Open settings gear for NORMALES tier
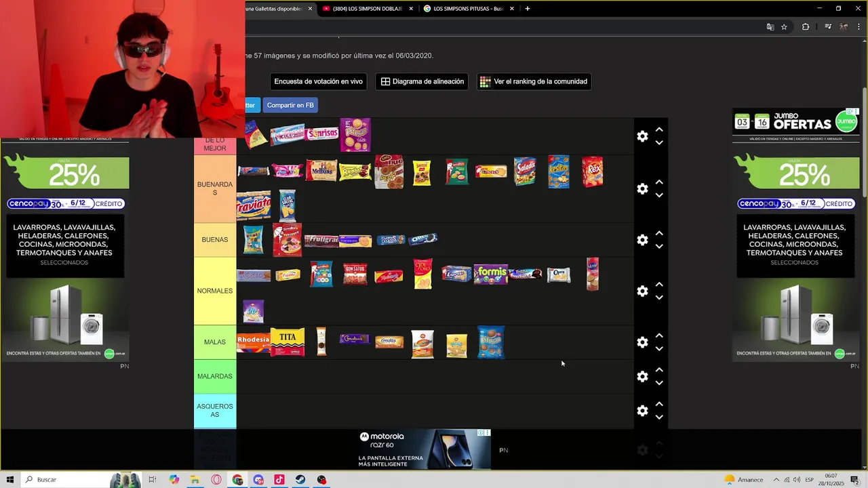868x488 pixels. 642,291
